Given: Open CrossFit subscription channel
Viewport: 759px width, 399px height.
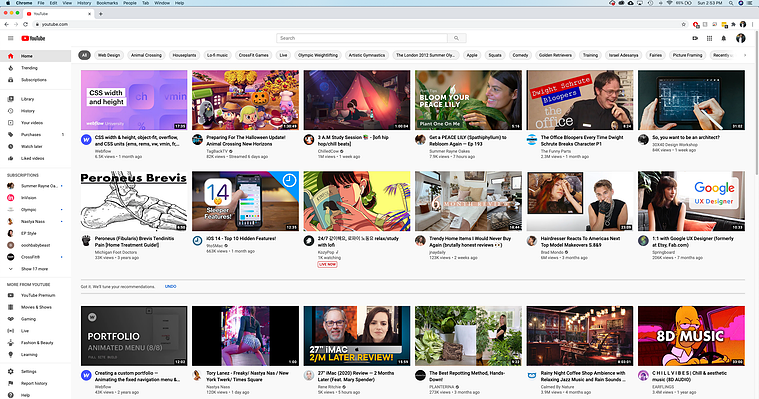Looking at the screenshot, I should (x=35, y=257).
